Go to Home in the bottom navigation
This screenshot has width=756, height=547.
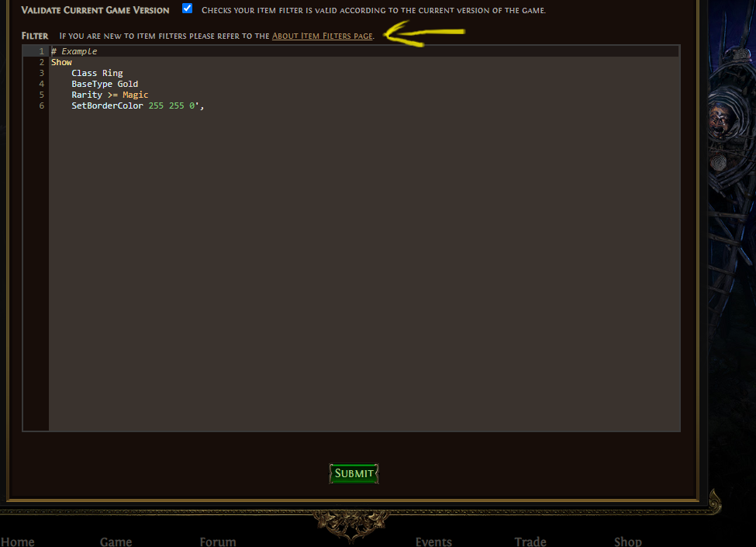point(18,542)
